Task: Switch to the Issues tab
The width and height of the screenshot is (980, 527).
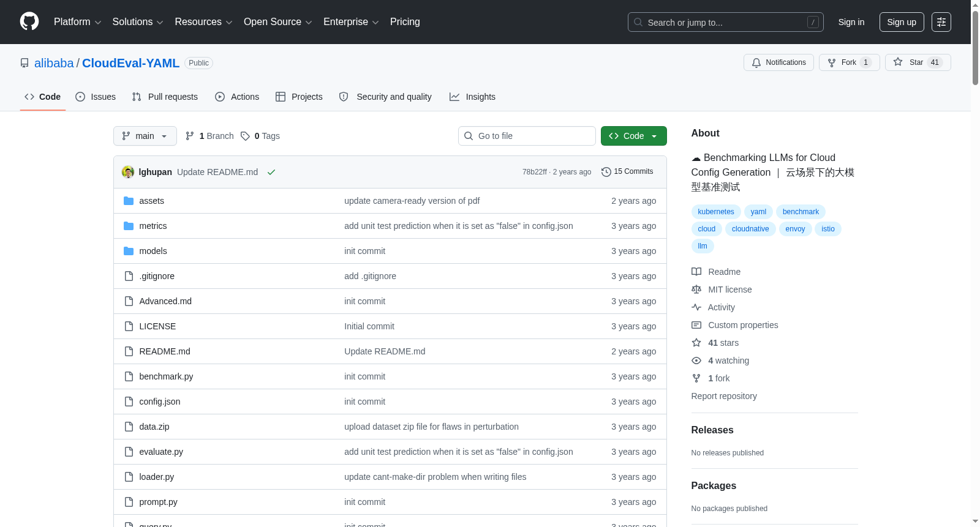Action: pos(96,97)
